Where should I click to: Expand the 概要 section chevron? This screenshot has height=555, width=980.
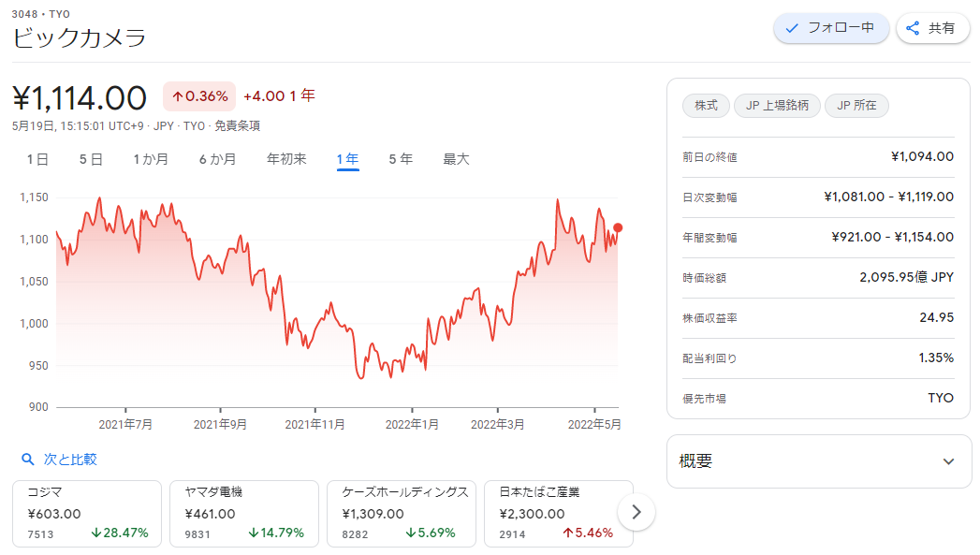[x=948, y=461]
